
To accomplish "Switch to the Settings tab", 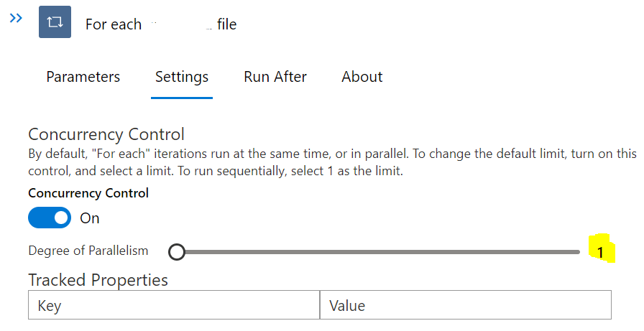I will [x=182, y=77].
